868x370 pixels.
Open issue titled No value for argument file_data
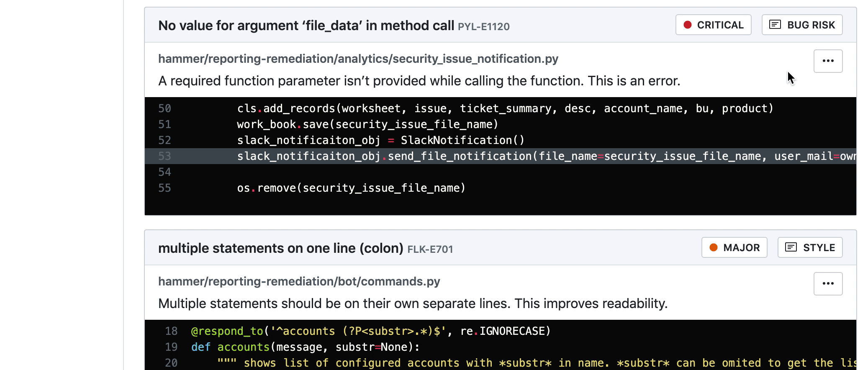tap(306, 25)
